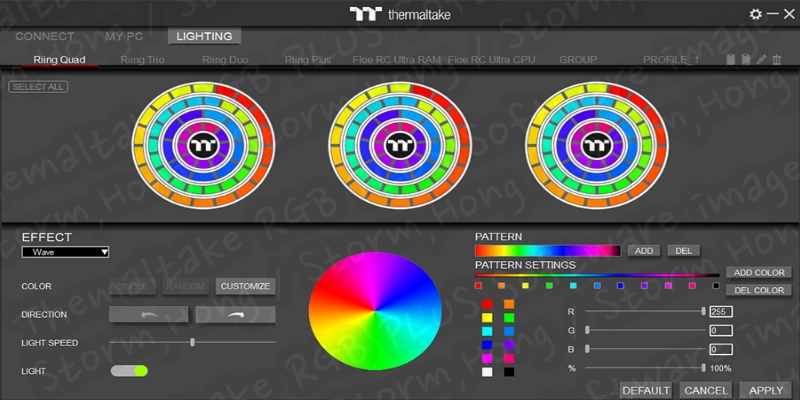Switch to the MY PC tab
This screenshot has width=800, height=400.
click(x=124, y=36)
